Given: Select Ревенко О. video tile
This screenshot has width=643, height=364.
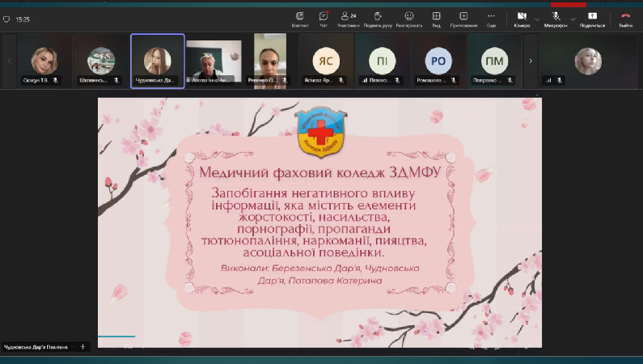Looking at the screenshot, I should click(270, 61).
